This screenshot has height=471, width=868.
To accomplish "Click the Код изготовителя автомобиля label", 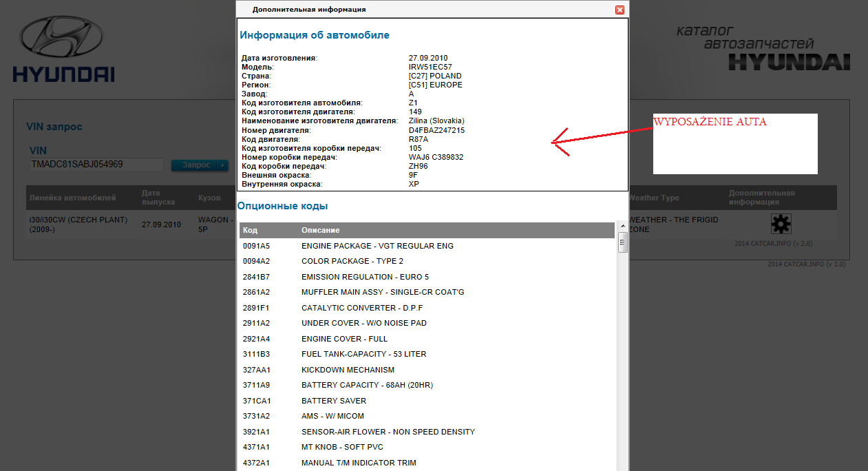I will click(x=302, y=103).
